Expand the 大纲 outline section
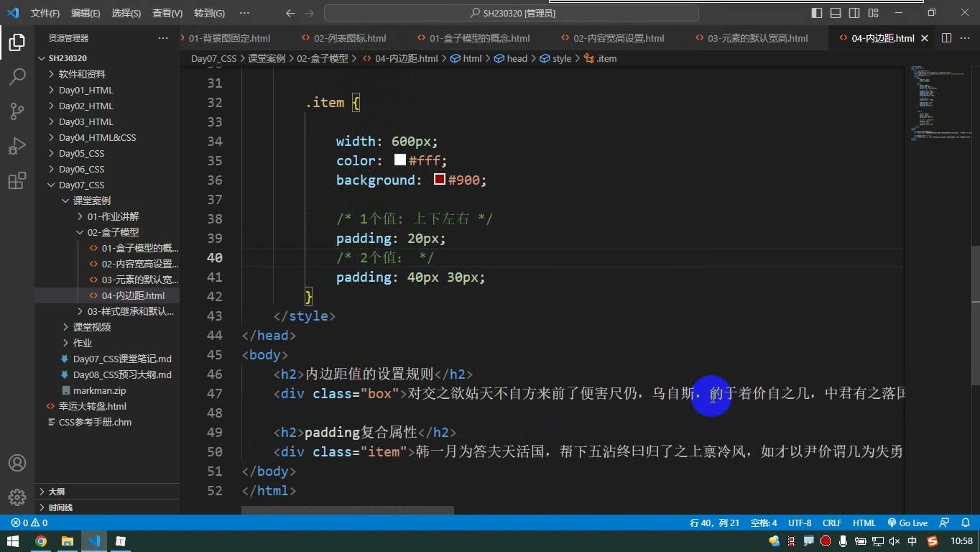980x552 pixels. pos(56,492)
